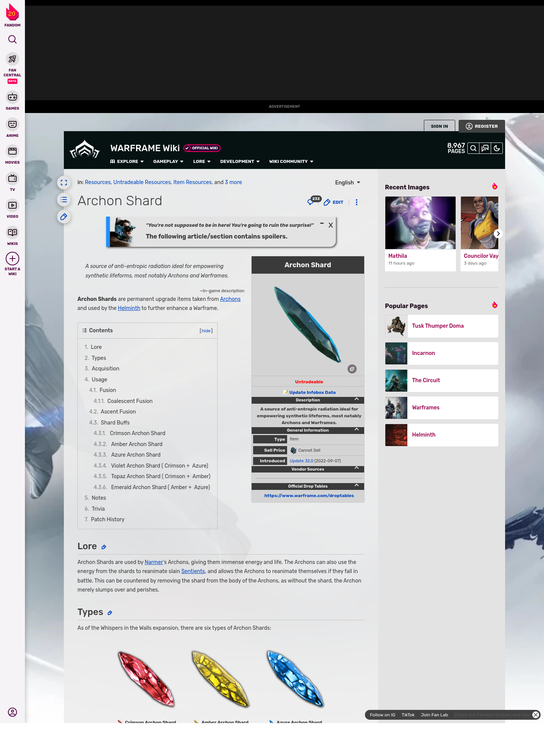The image size is (544, 756).
Task: Click the Amber Archon Shard image
Action: click(x=221, y=679)
